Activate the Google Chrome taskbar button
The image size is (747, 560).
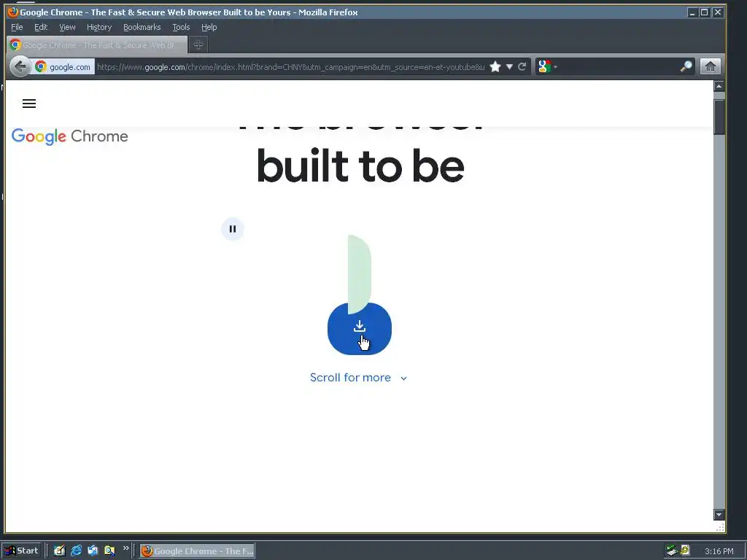click(x=197, y=551)
